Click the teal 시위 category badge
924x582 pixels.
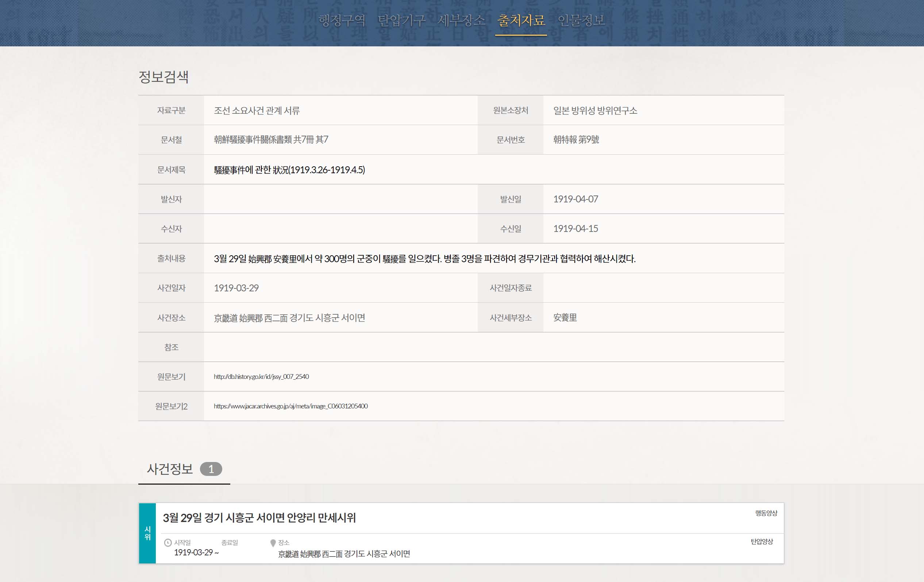tap(147, 533)
